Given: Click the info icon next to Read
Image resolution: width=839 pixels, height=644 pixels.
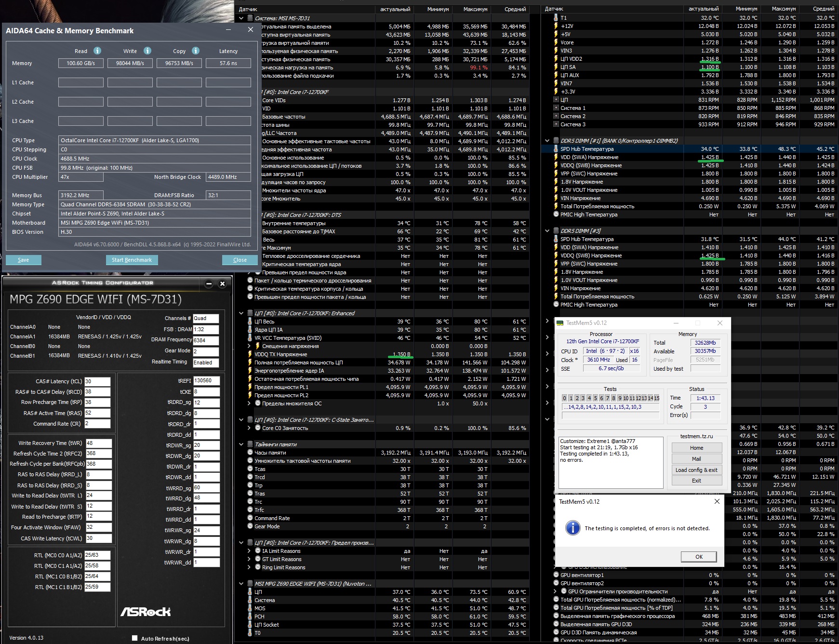Looking at the screenshot, I should coord(97,51).
